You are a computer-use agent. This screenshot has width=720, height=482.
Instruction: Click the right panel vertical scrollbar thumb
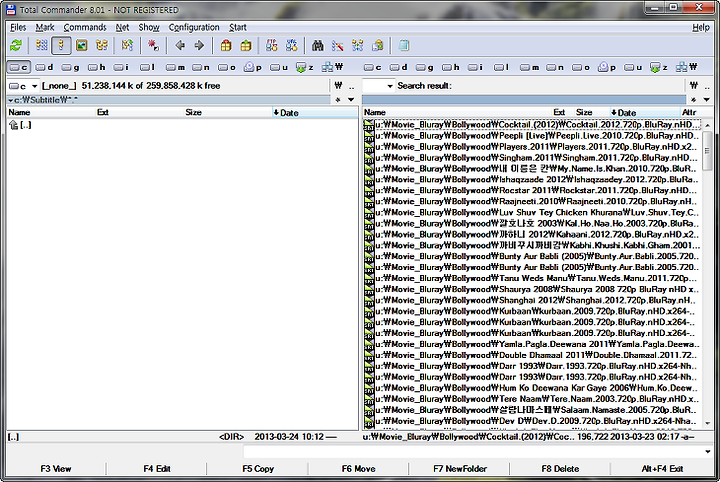coord(707,151)
